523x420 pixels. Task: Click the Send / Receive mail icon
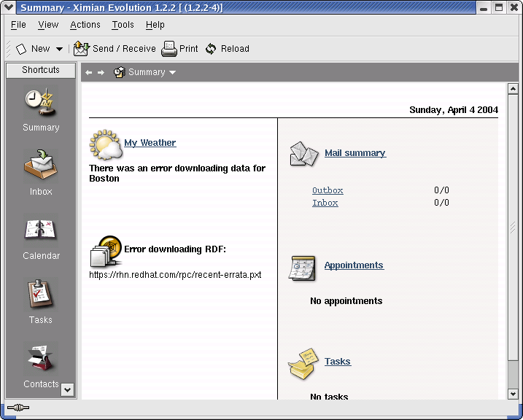point(82,49)
